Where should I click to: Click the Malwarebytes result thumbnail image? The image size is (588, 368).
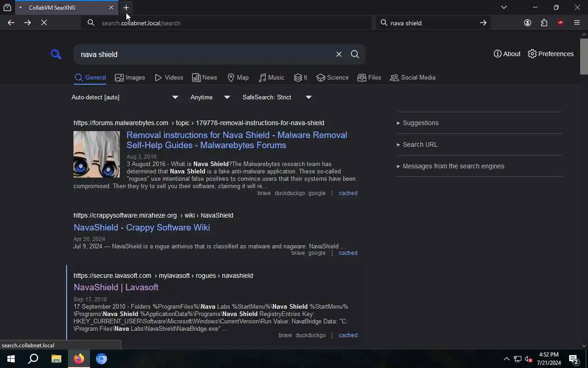96,154
